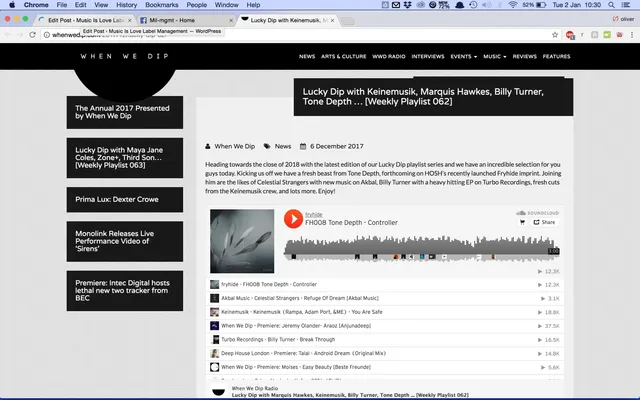The height and width of the screenshot is (400, 640).
Task: Click the Wi-Fi status icon
Action: point(513,5)
